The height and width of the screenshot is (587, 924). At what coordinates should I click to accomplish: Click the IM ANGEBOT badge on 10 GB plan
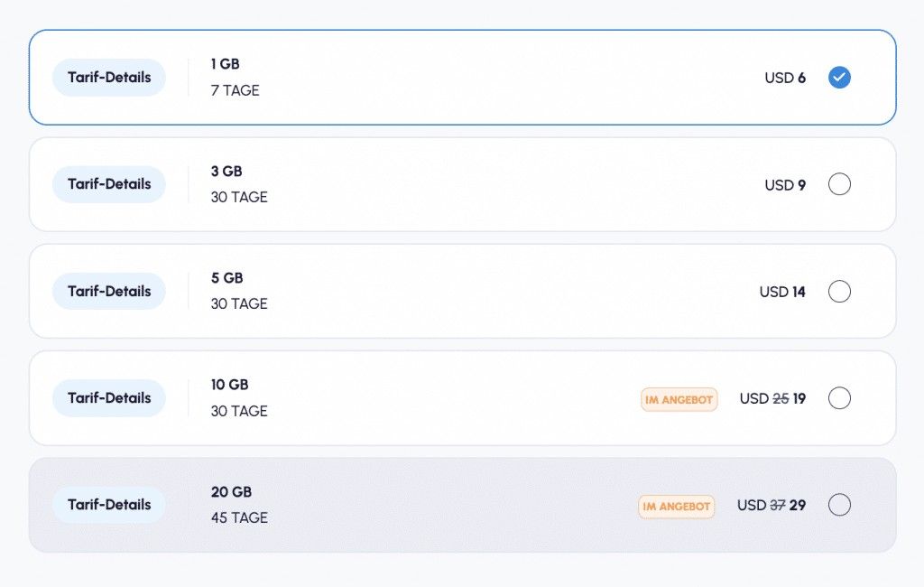[679, 399]
